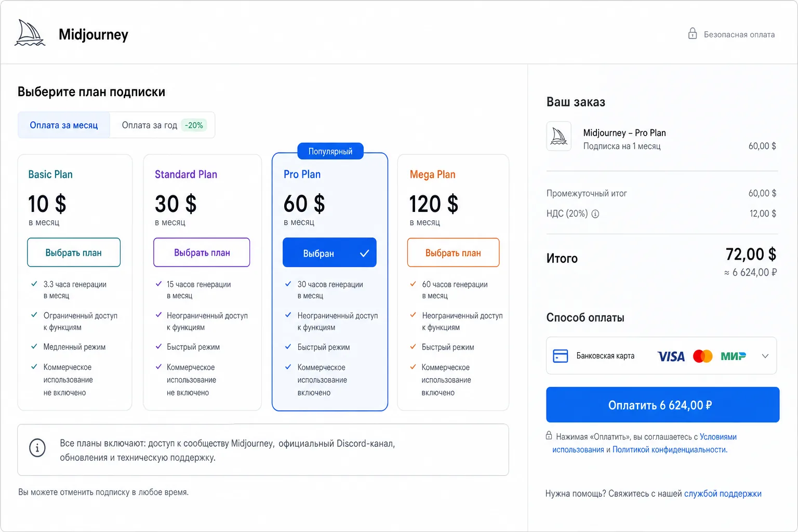The width and height of the screenshot is (798, 532).
Task: Click the Вы можете отменить подписку note
Action: (103, 492)
